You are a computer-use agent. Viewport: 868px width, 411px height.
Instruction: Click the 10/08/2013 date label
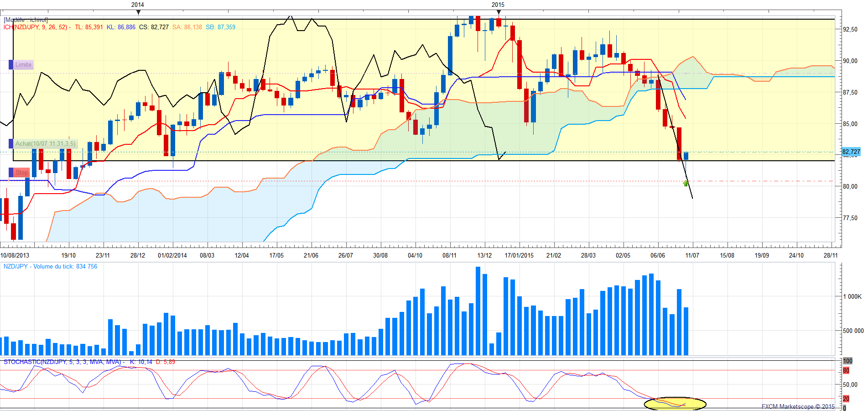tap(15, 256)
